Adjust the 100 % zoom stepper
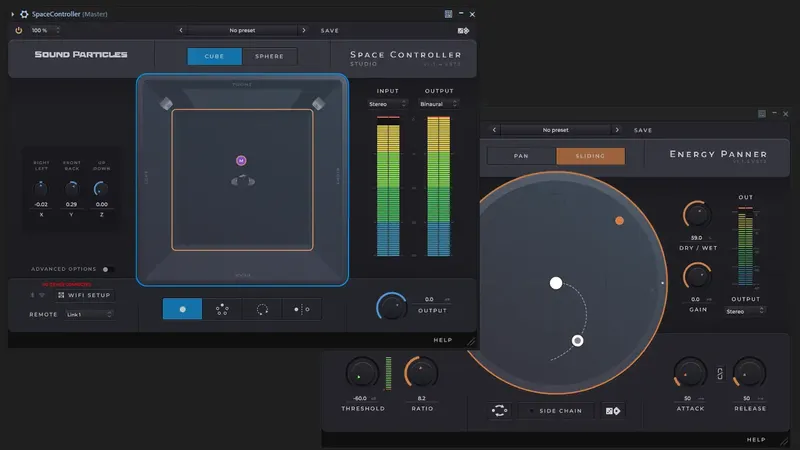 click(58, 30)
